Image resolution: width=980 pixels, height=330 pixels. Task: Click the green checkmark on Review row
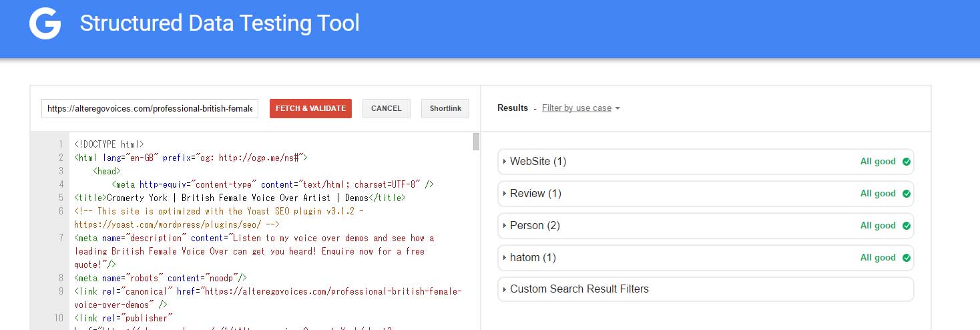pos(906,194)
